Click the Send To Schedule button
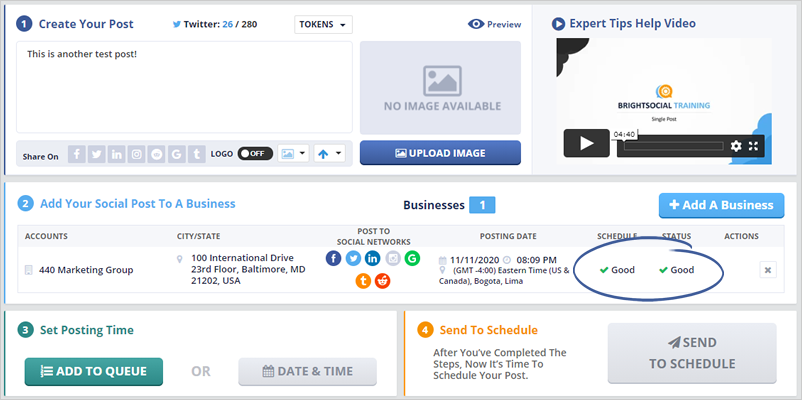 click(691, 354)
